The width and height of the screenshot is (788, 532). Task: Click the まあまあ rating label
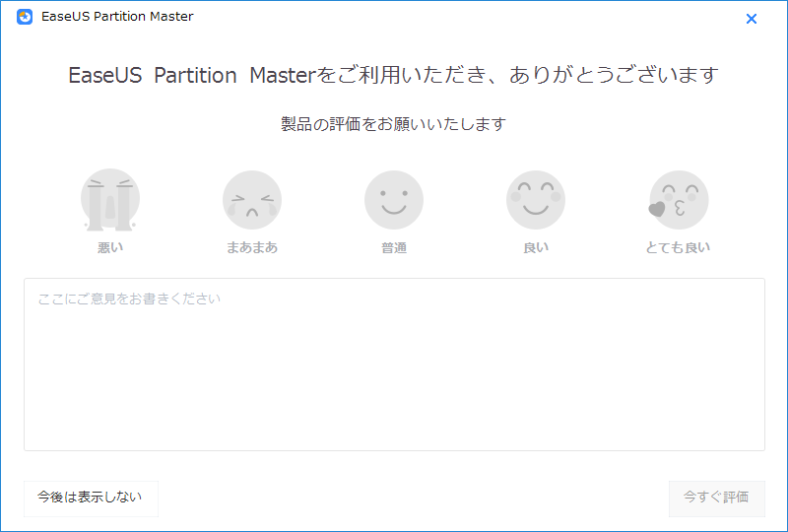click(252, 247)
